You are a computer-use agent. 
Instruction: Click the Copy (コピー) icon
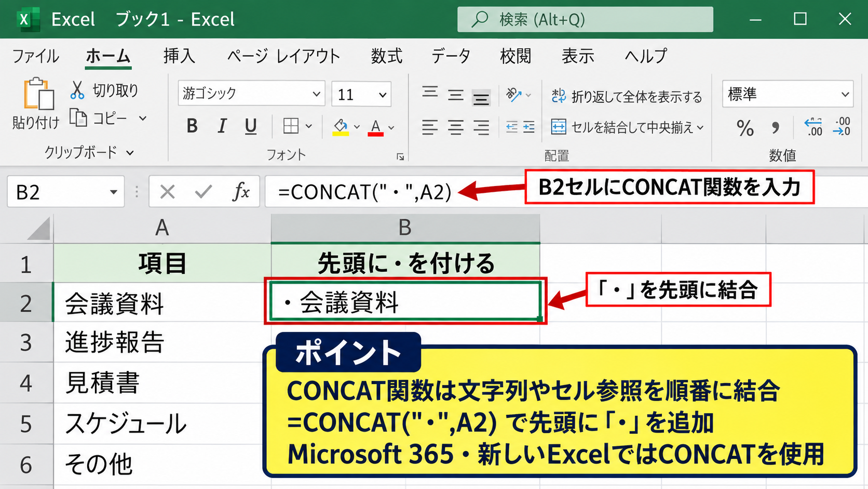(x=78, y=118)
